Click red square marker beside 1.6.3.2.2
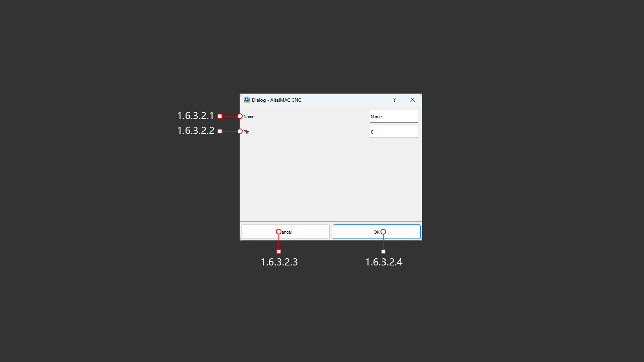 point(220,131)
